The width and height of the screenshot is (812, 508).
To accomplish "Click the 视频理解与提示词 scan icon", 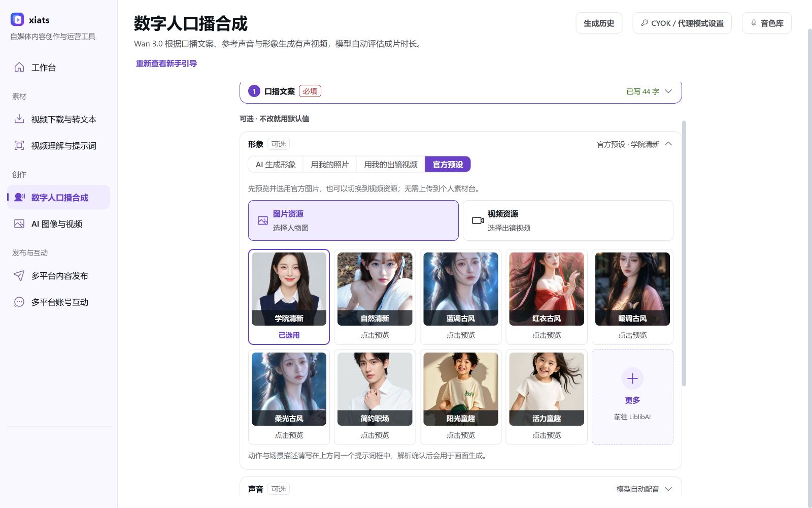I will point(19,145).
